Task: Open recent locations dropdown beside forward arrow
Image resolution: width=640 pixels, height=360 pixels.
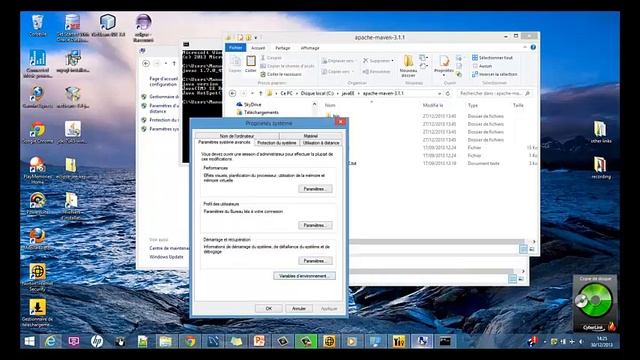Action: pos(252,93)
